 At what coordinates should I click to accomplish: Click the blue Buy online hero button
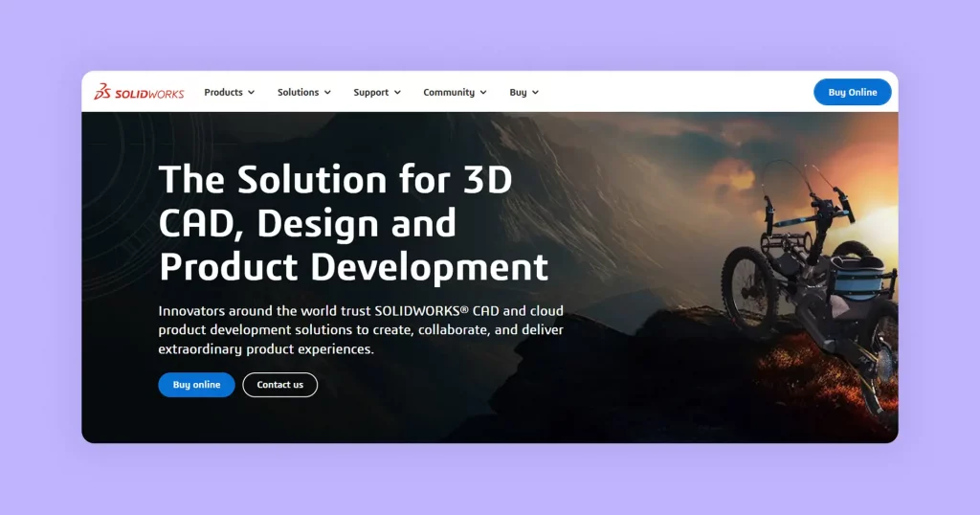196,385
